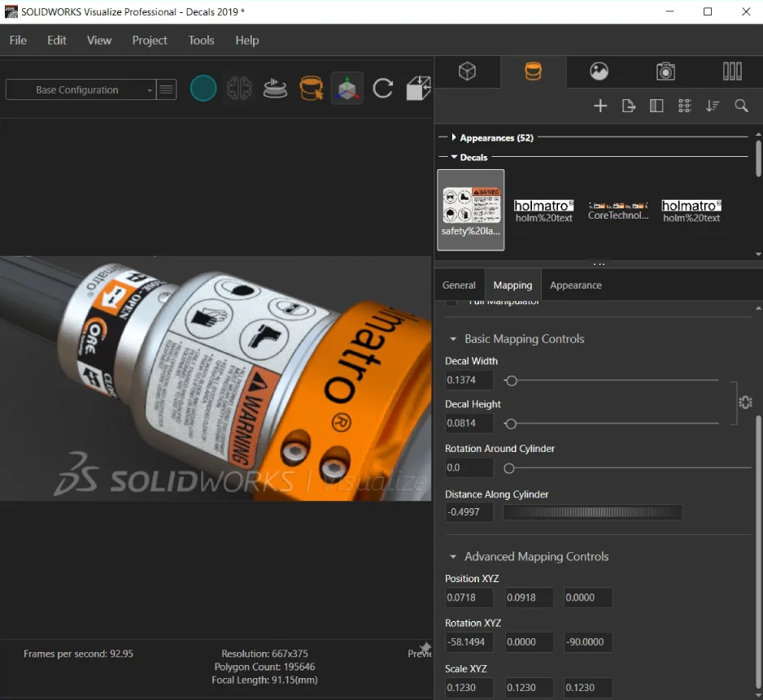This screenshot has height=700, width=763.
Task: Open the Project menu
Action: click(x=150, y=40)
